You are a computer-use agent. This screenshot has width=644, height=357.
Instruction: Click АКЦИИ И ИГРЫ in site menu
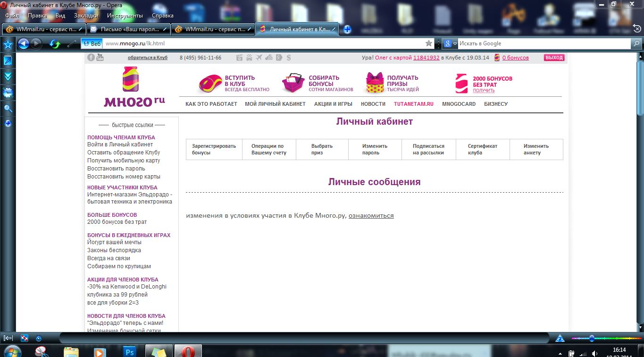point(333,104)
